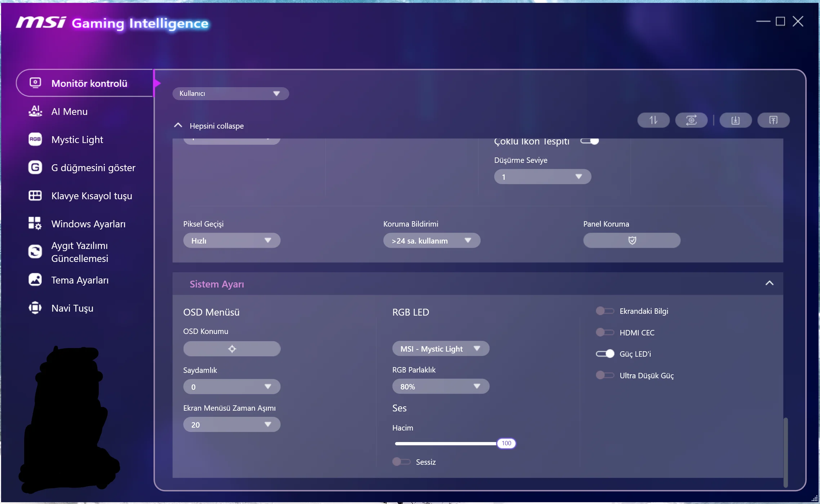
Task: Enable HDMI CEC toggle
Action: click(x=605, y=332)
